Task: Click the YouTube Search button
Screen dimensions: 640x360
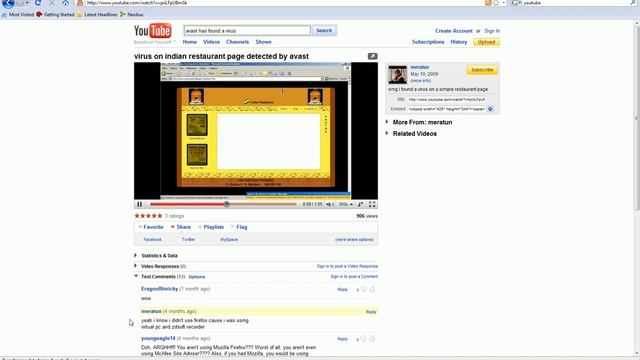Action: tap(324, 31)
